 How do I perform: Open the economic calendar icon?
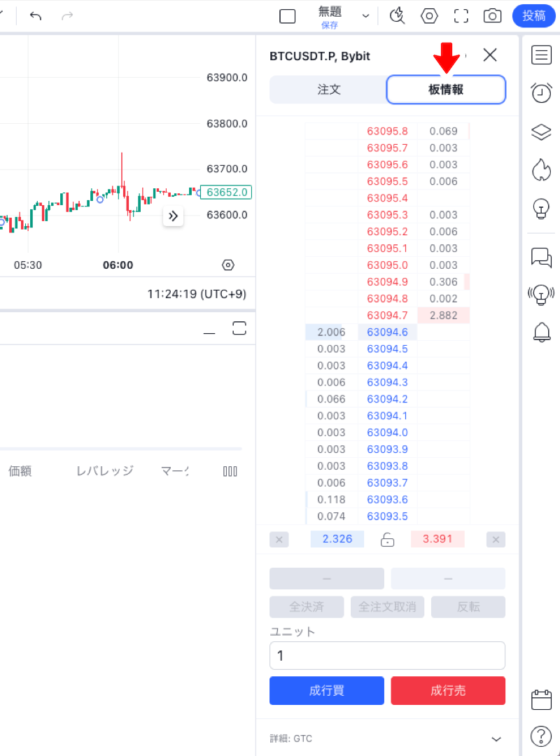point(541,699)
